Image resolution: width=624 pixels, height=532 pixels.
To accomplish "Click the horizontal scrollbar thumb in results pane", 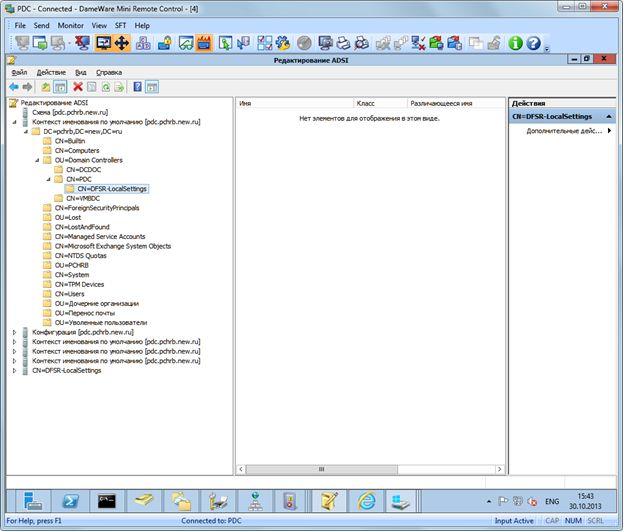I will pyautogui.click(x=322, y=469).
